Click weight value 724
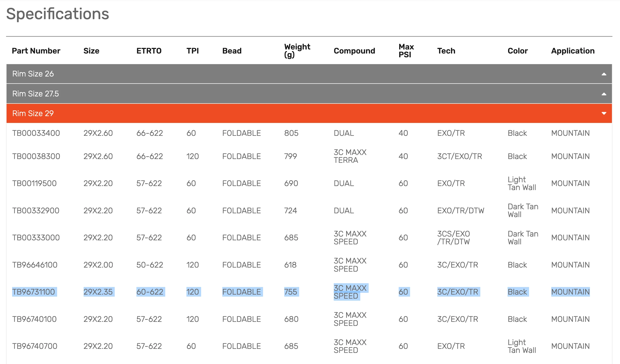Viewport: 620px width, 364px height. (x=291, y=211)
